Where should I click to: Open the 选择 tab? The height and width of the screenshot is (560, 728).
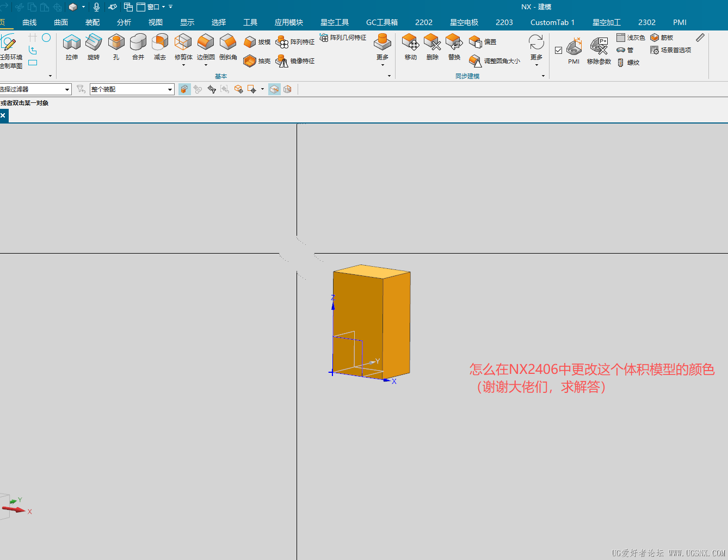pyautogui.click(x=219, y=22)
